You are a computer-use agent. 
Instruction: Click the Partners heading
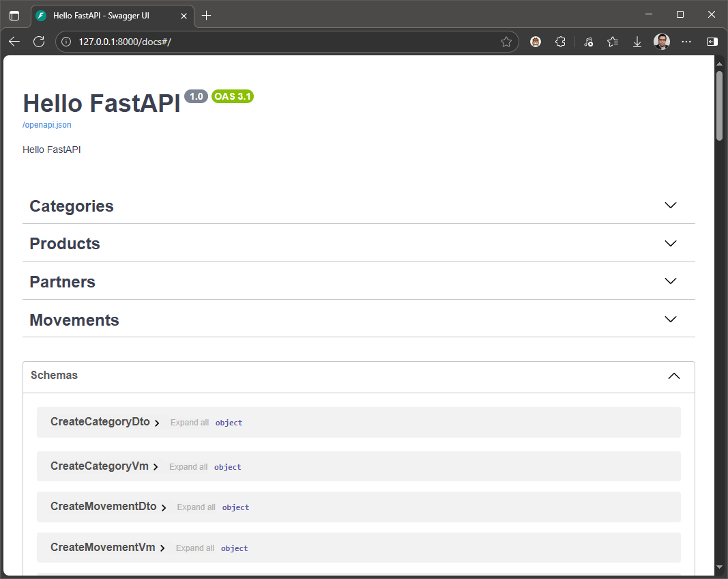click(62, 281)
